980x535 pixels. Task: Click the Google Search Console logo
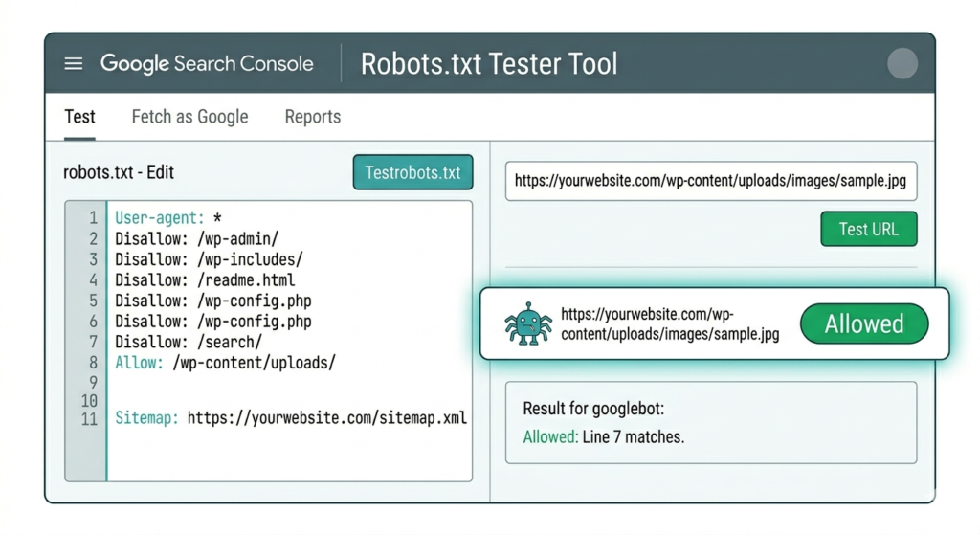pos(207,64)
